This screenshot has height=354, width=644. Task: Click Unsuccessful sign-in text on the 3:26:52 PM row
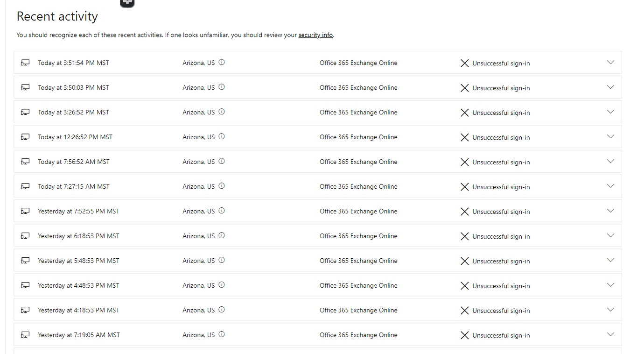pyautogui.click(x=501, y=112)
